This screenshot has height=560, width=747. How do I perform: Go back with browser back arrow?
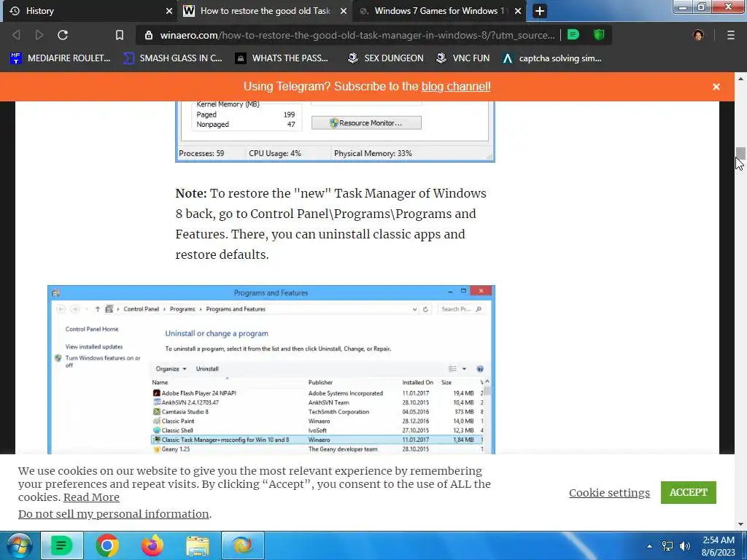(x=16, y=35)
